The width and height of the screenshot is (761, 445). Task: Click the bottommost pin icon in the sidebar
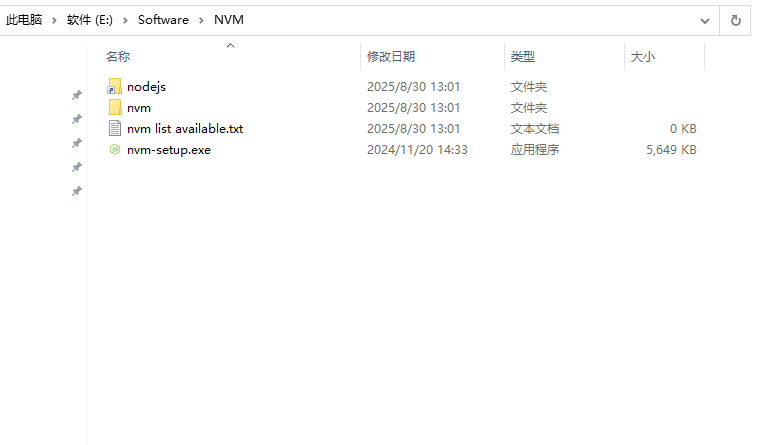(x=76, y=191)
